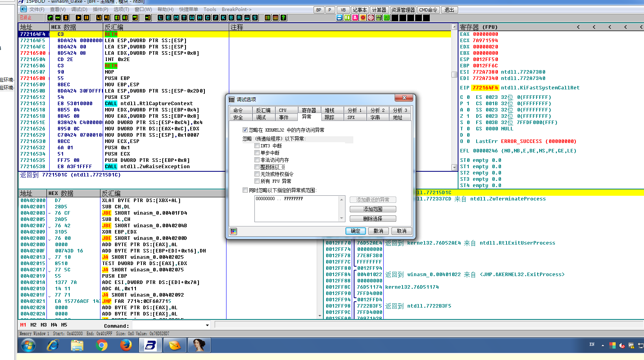Click the 记事本 toolbar button

(359, 10)
